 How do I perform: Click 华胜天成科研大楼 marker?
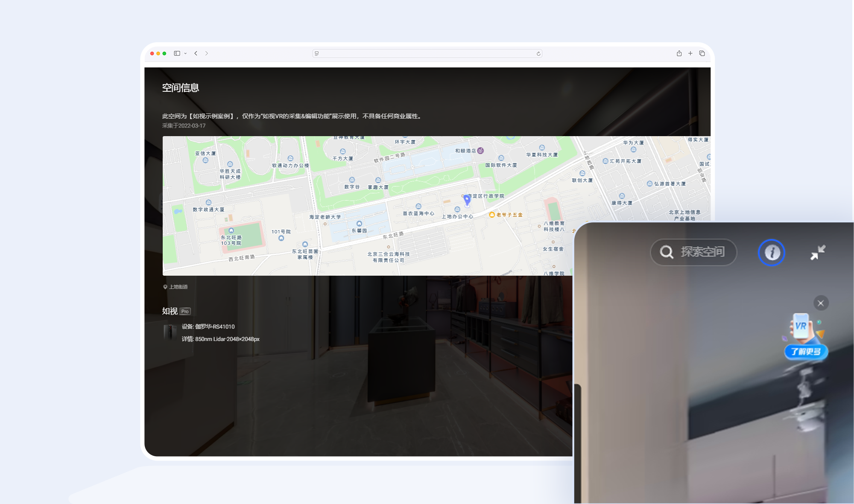(x=230, y=164)
